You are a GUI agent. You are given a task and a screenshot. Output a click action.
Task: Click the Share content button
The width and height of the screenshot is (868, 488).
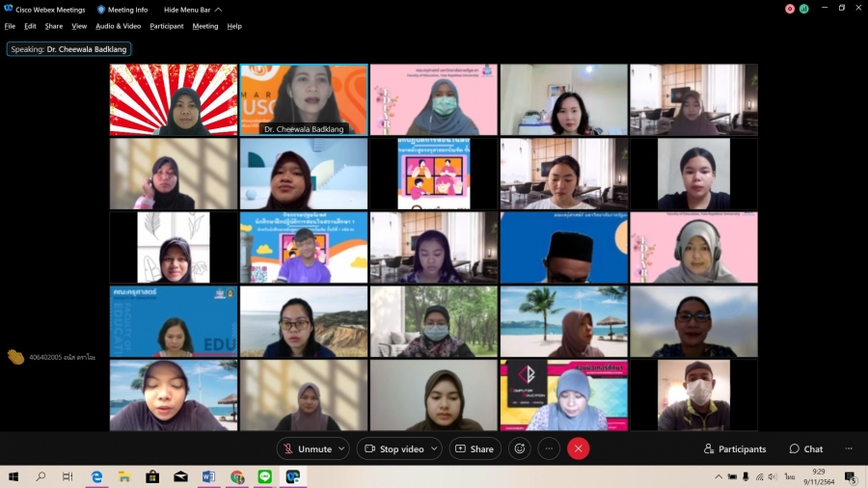click(x=475, y=448)
